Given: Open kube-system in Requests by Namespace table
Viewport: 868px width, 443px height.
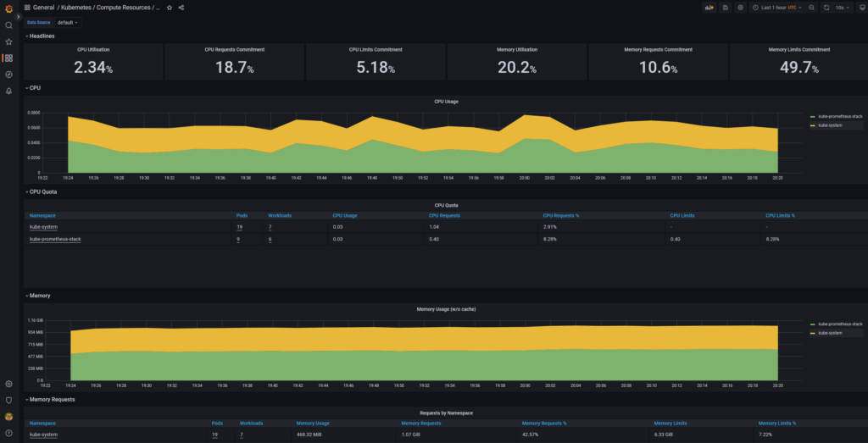Looking at the screenshot, I should click(44, 435).
